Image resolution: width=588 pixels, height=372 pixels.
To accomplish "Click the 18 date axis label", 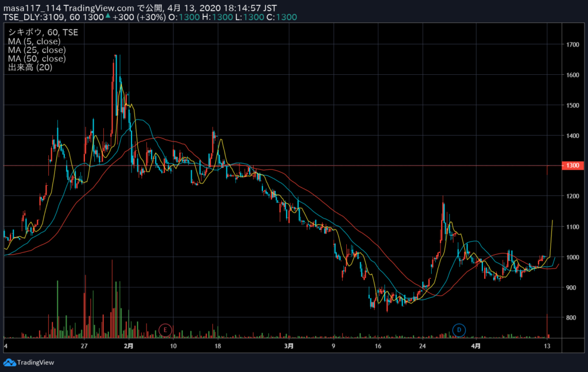I will click(x=218, y=346).
